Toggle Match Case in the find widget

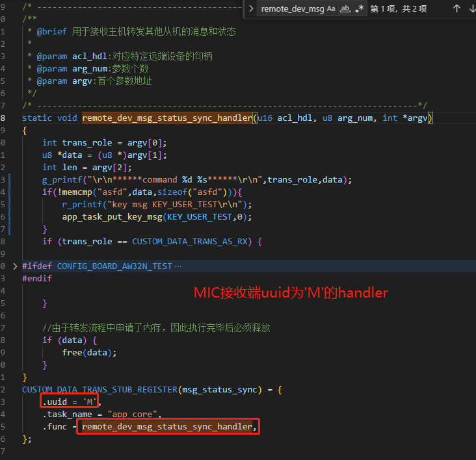331,9
